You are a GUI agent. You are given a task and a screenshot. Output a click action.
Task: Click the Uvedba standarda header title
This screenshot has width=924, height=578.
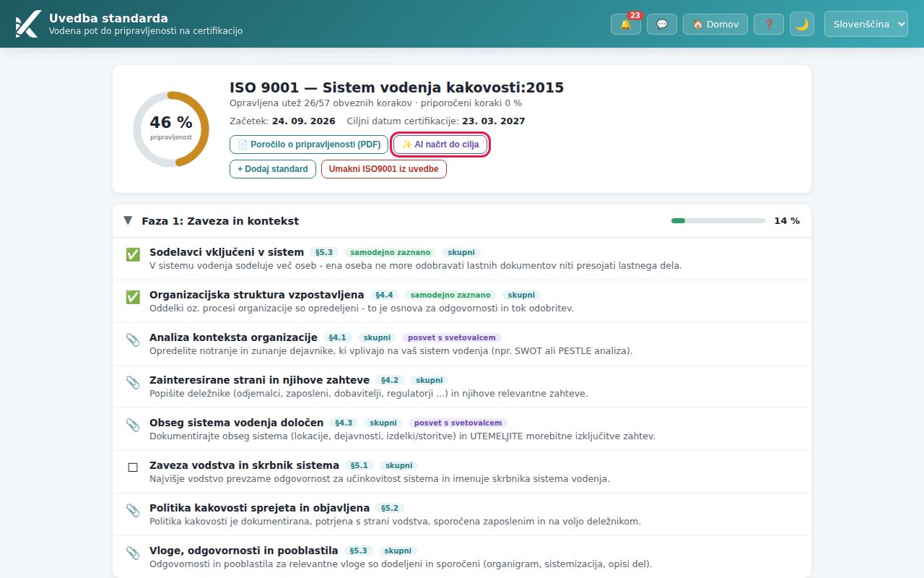click(x=108, y=18)
